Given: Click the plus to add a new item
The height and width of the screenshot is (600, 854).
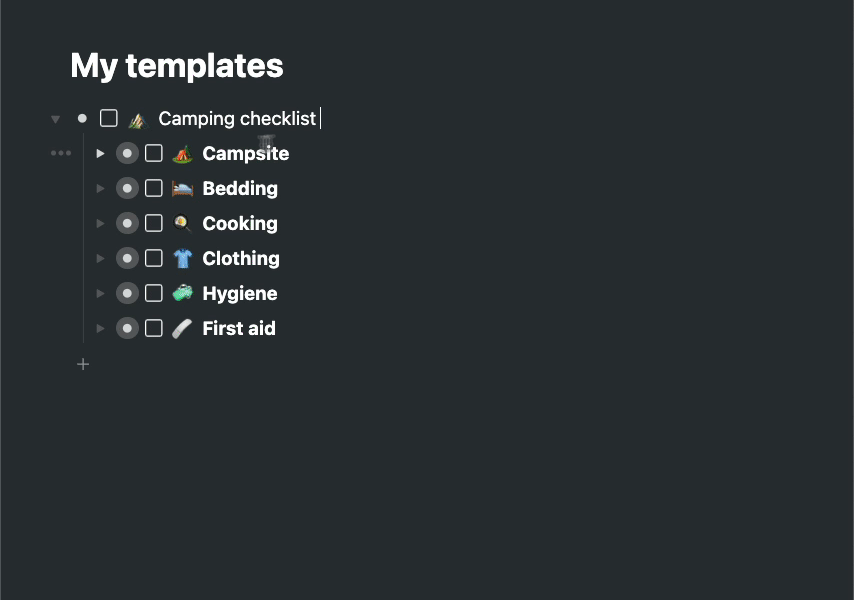Looking at the screenshot, I should [x=83, y=364].
